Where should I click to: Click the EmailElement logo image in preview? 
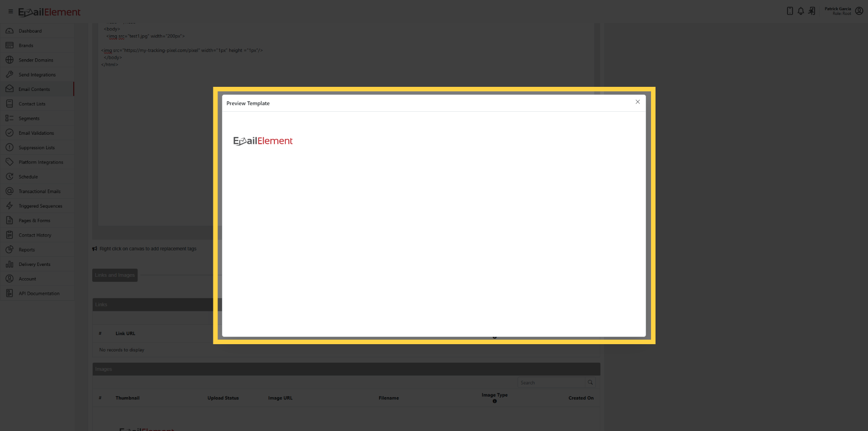263,141
